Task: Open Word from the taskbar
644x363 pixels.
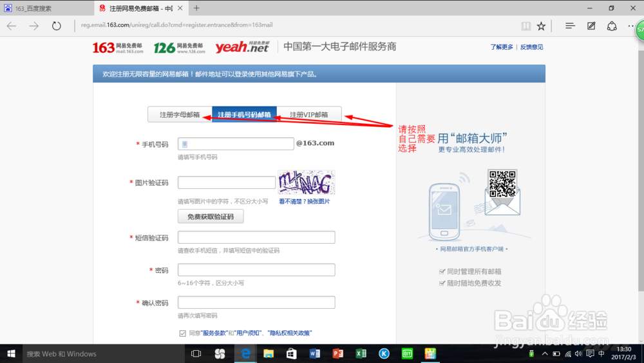Action: pyautogui.click(x=315, y=353)
